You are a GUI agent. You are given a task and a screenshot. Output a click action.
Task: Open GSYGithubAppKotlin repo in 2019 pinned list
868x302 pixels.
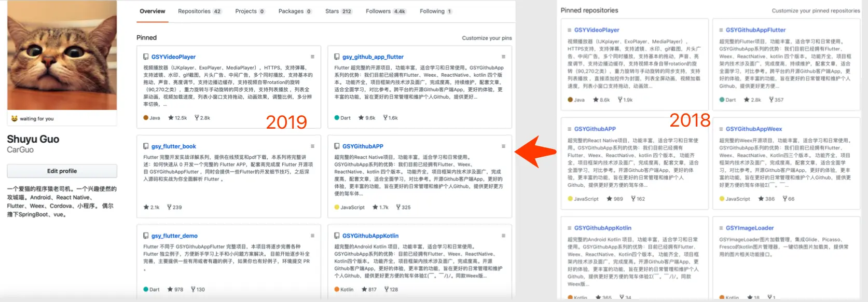370,236
